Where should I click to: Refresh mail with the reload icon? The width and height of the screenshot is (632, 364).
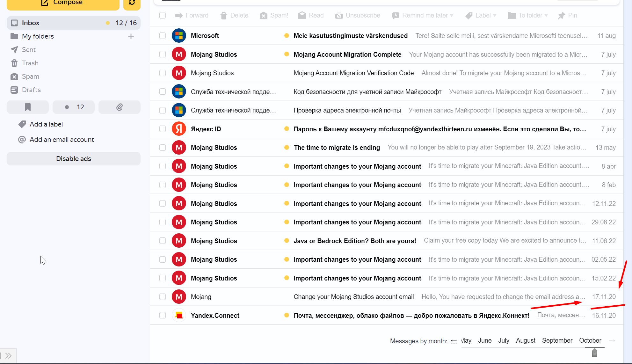tap(132, 3)
